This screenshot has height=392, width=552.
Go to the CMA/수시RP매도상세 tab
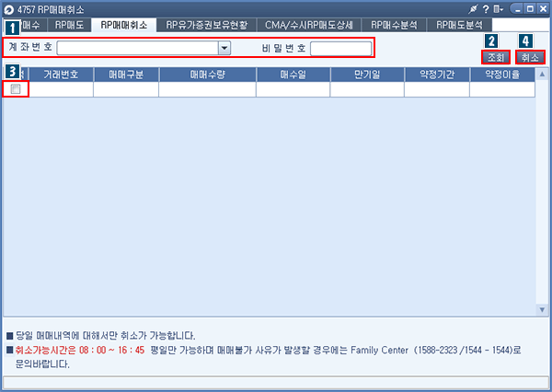coord(309,25)
